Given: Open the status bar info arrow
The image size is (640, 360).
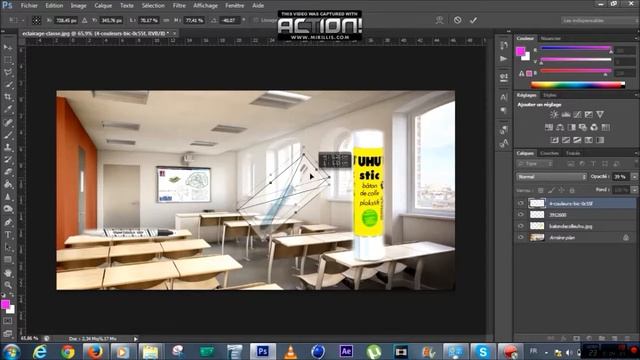Looking at the screenshot, I should click(136, 339).
